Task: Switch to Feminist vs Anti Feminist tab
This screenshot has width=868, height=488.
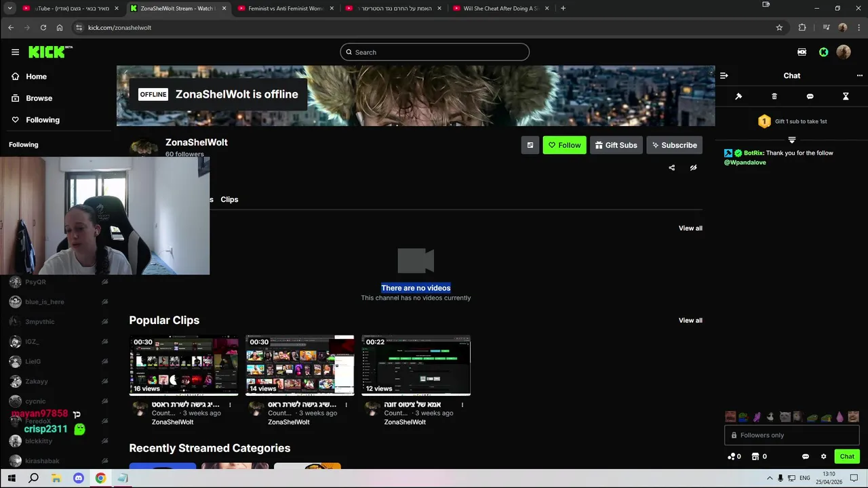Action: (285, 8)
